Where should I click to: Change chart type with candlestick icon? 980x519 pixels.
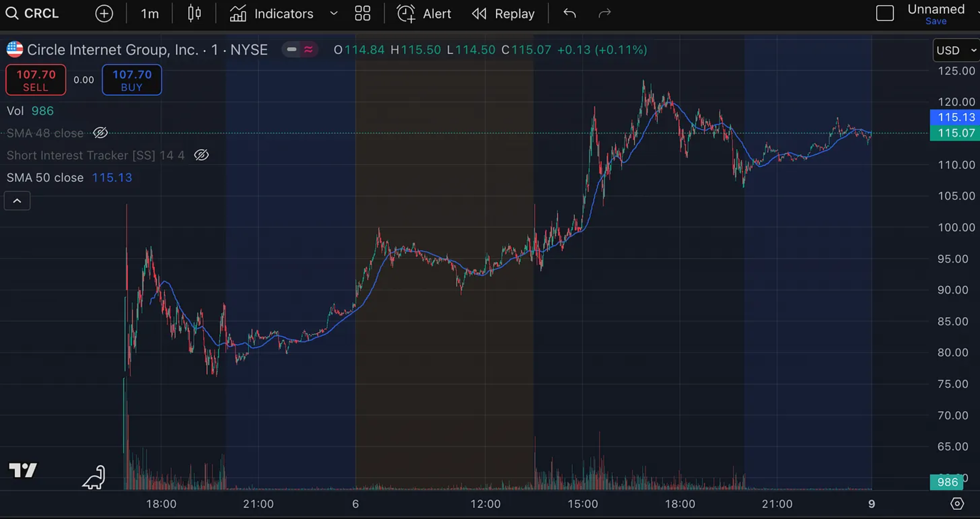point(194,13)
